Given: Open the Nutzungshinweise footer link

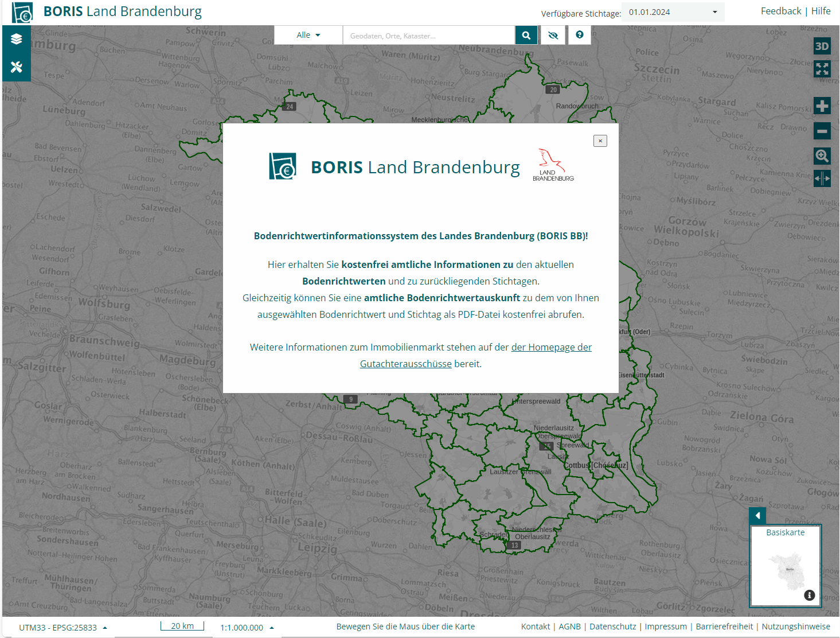Looking at the screenshot, I should pyautogui.click(x=796, y=627).
